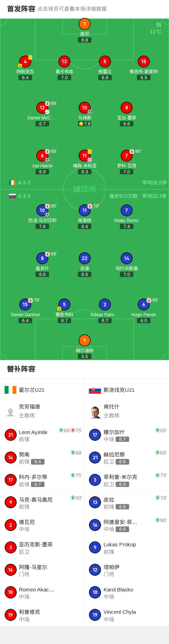Open substitute Leon Ayinde row
This screenshot has width=169, height=644.
[42, 435]
